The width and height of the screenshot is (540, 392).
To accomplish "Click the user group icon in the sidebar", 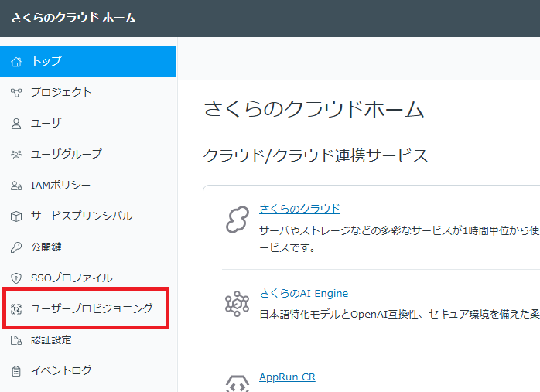I will point(16,155).
